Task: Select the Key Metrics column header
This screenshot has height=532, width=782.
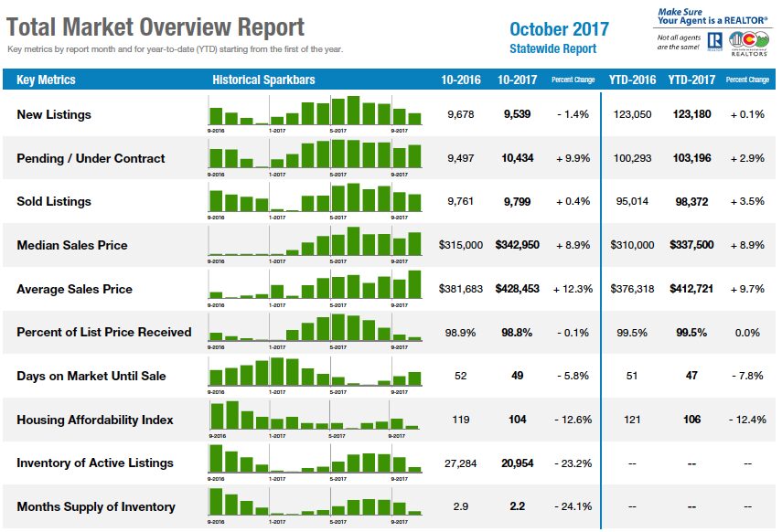Action: coord(46,80)
